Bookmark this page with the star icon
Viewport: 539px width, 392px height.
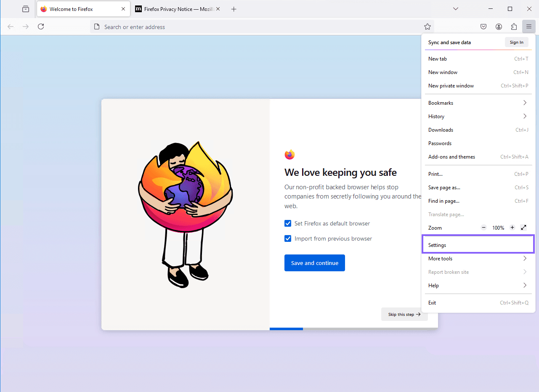(427, 27)
